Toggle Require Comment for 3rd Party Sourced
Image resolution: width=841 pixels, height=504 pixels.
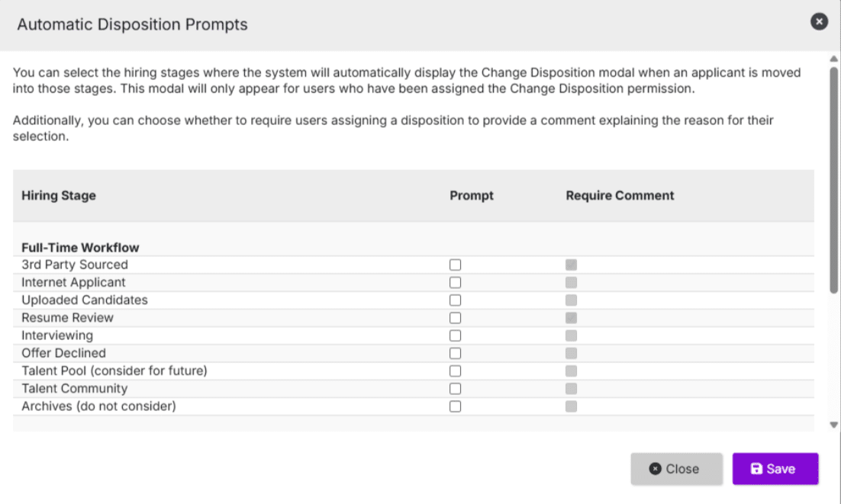point(572,265)
